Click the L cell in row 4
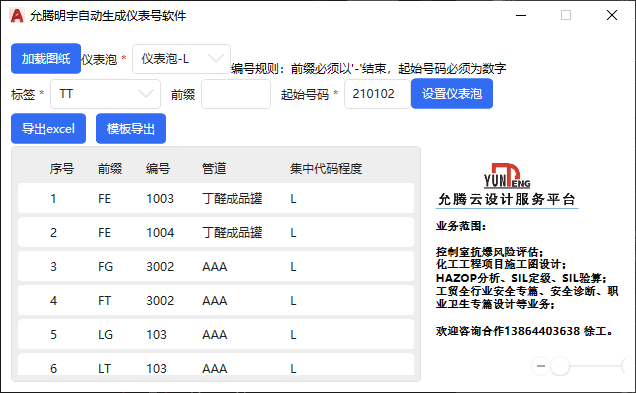The width and height of the screenshot is (636, 393). click(x=293, y=301)
